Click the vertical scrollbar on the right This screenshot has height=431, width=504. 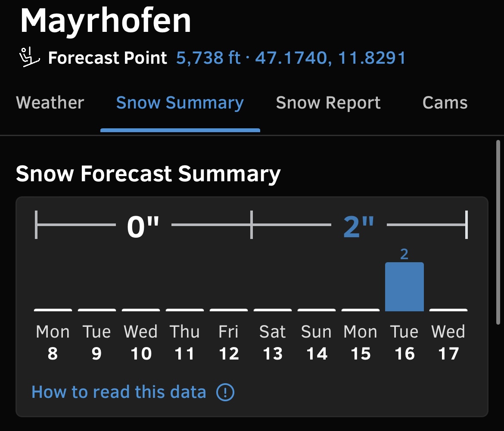click(x=498, y=232)
